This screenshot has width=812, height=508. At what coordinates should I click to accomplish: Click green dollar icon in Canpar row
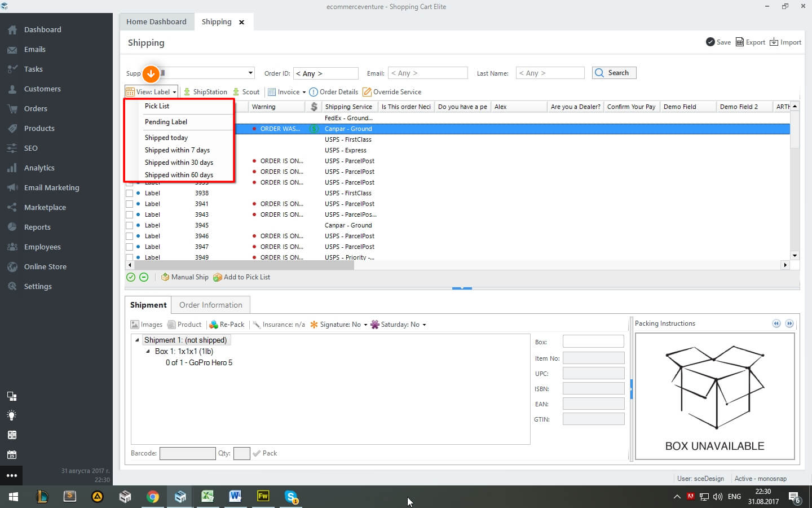tap(314, 129)
